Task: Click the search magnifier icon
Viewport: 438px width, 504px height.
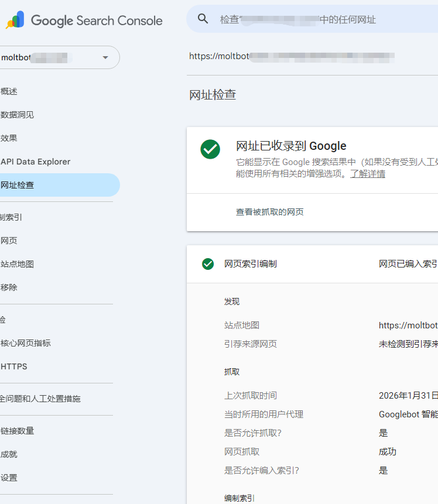Action: [203, 19]
